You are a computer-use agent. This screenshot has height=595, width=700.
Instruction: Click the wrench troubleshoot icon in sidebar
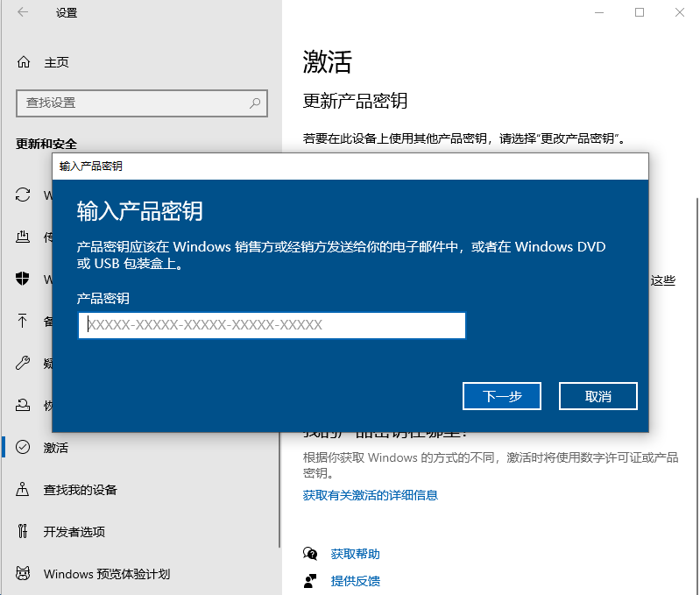pyautogui.click(x=24, y=363)
